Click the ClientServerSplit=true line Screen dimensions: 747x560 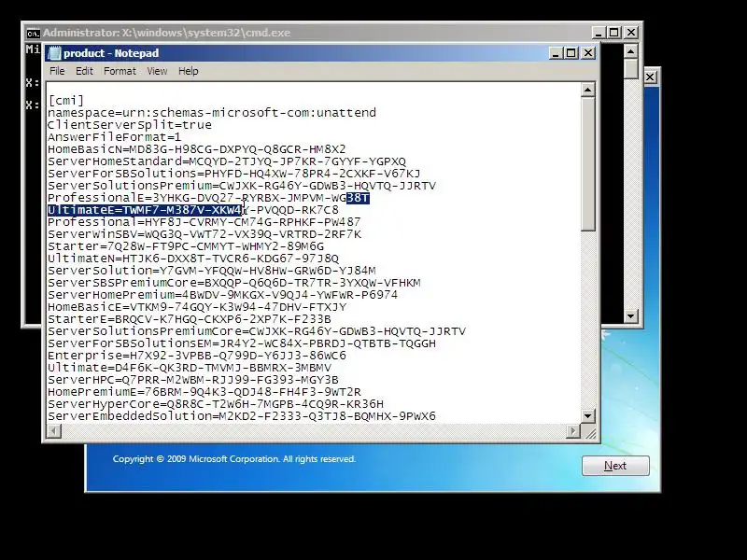click(130, 125)
